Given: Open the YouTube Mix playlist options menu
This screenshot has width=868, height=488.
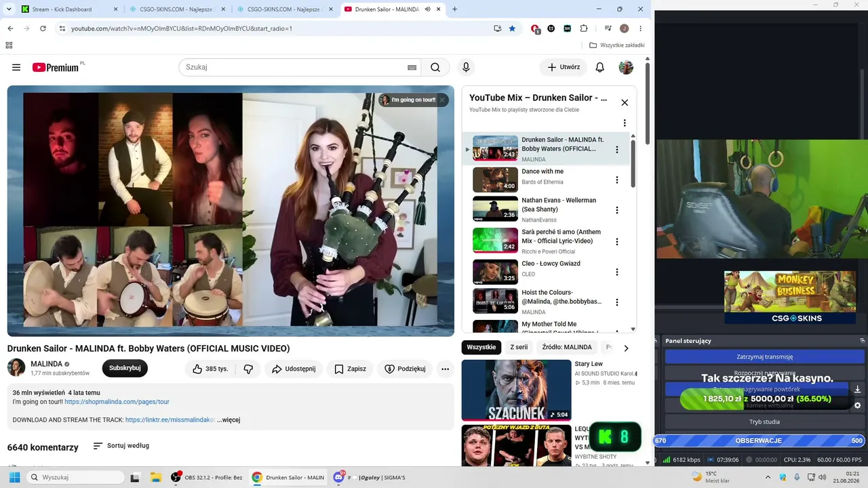Looking at the screenshot, I should point(625,123).
